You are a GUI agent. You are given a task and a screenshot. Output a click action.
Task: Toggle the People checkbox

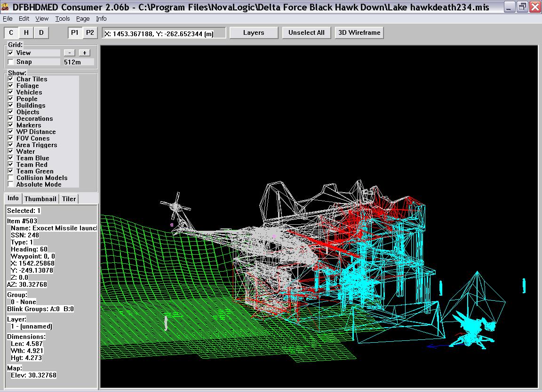point(11,99)
